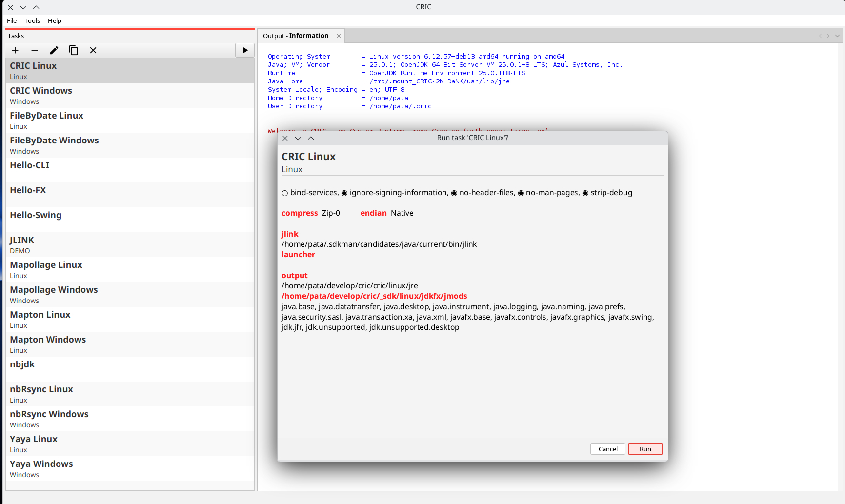Screen dimensions: 845x504
Task: Expand the dialog with its up chevron
Action: 311,138
